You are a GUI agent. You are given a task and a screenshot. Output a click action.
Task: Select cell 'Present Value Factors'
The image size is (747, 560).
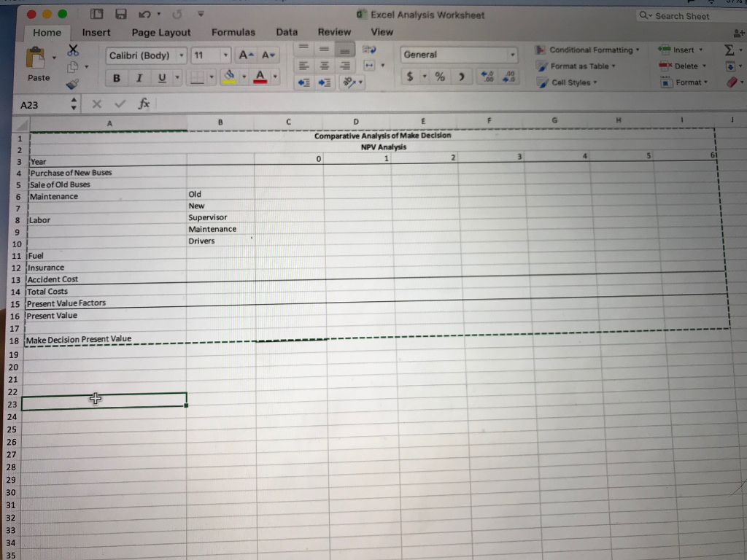(106, 303)
